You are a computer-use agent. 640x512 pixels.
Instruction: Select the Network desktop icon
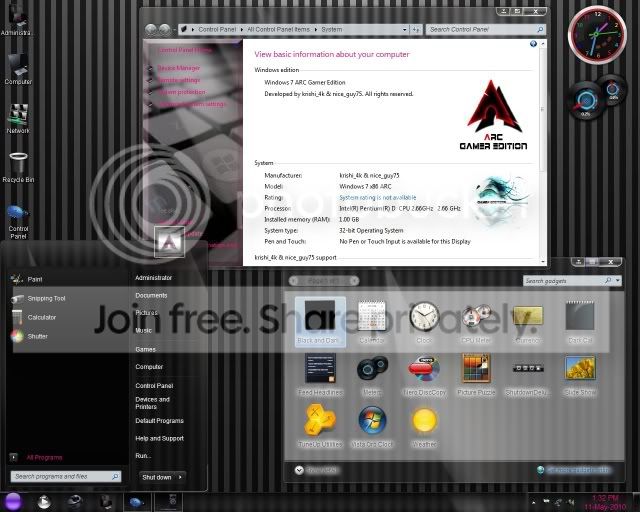click(18, 118)
